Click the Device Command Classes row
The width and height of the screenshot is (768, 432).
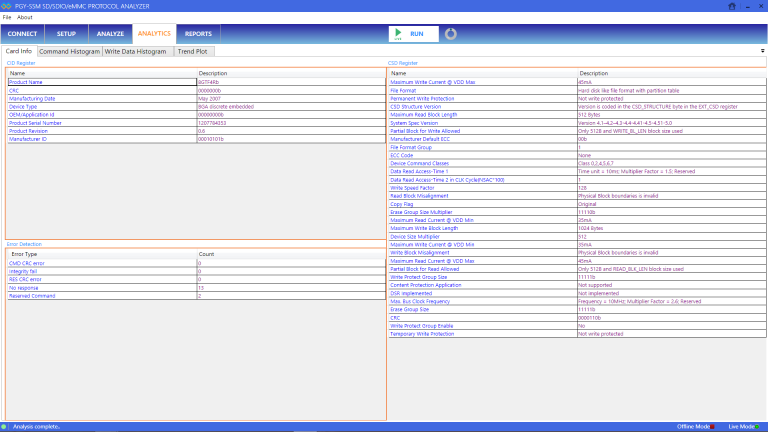point(577,164)
